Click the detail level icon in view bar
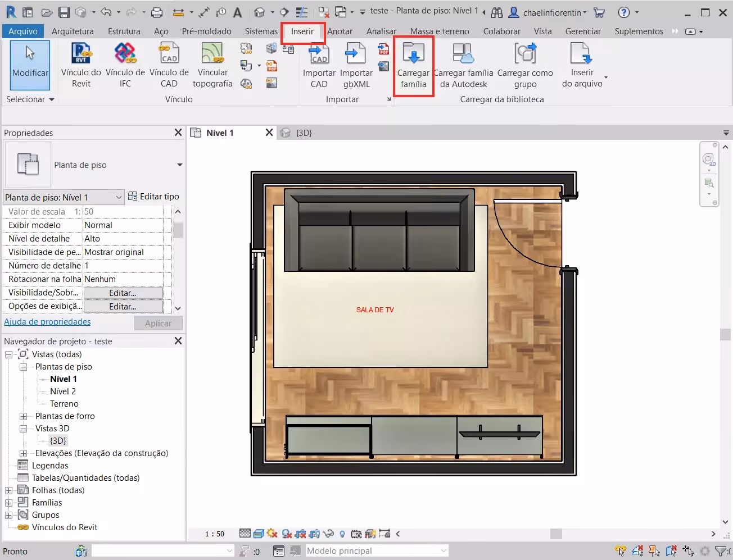Image resolution: width=733 pixels, height=560 pixels. click(245, 534)
